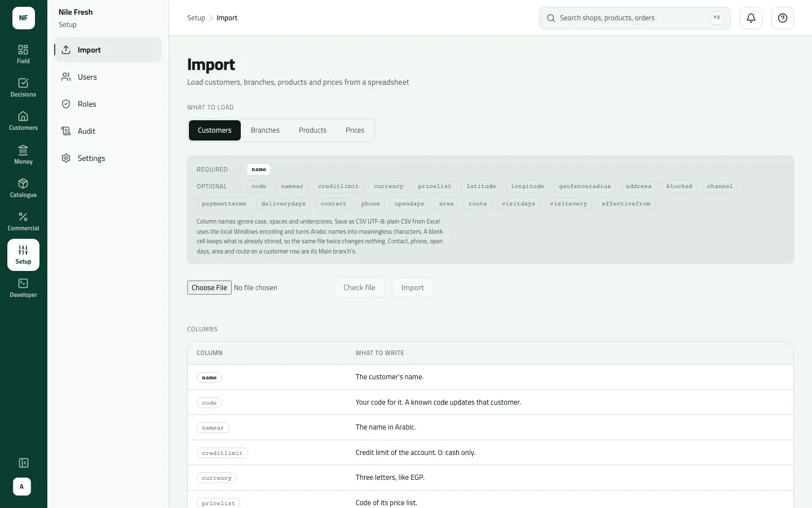Screen dimensions: 812x508
Task: Collapse the sidebar panel icon
Action: tap(24, 463)
